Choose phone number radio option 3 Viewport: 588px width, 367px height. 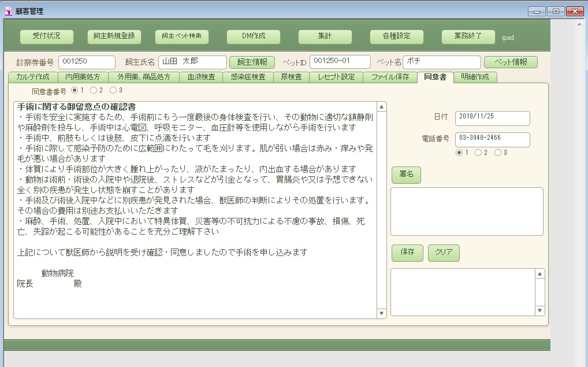click(497, 153)
